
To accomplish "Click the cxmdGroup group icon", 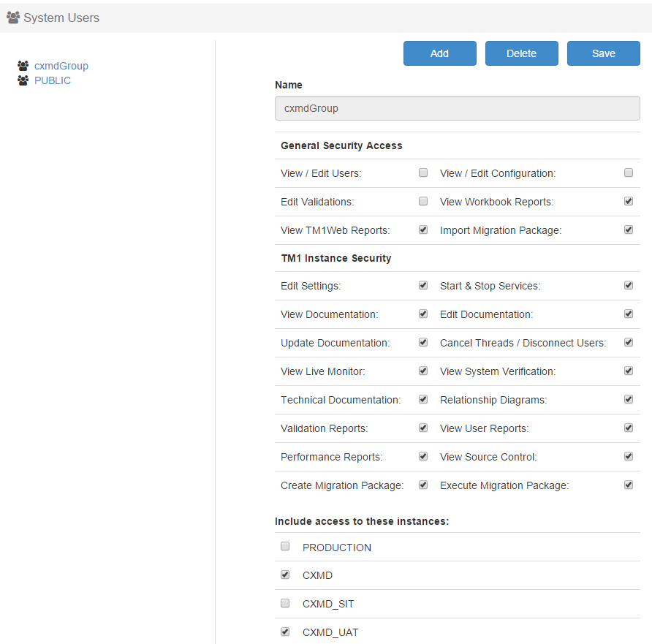I will coord(23,66).
